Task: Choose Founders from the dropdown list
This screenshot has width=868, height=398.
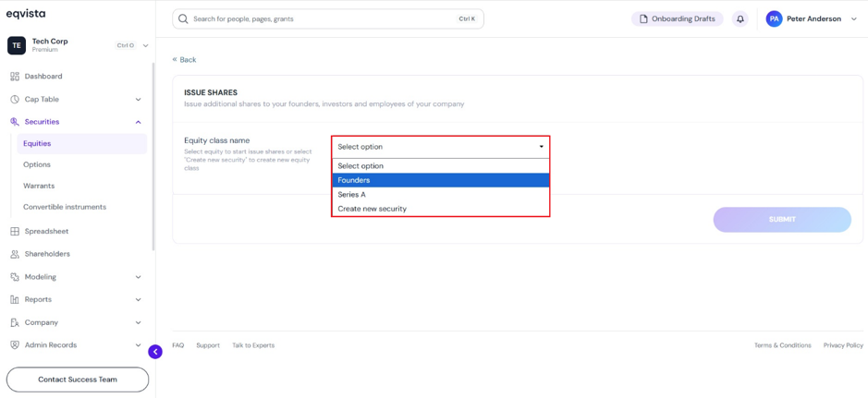Action: [440, 180]
